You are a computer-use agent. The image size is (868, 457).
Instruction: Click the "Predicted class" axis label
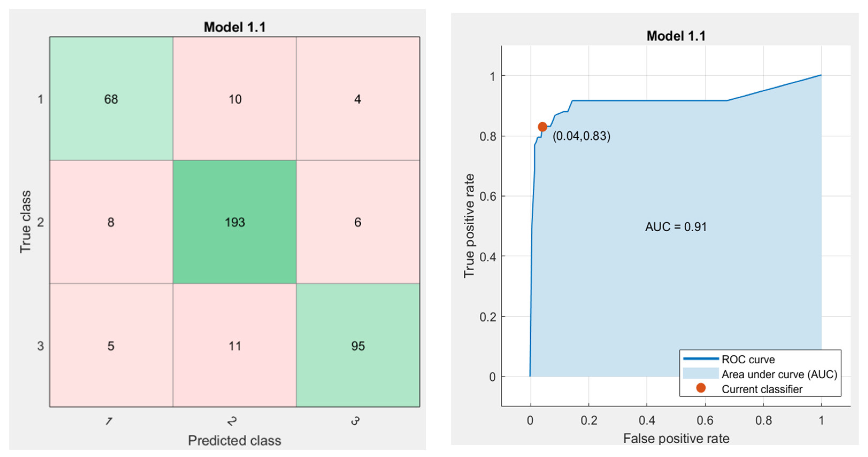[234, 440]
